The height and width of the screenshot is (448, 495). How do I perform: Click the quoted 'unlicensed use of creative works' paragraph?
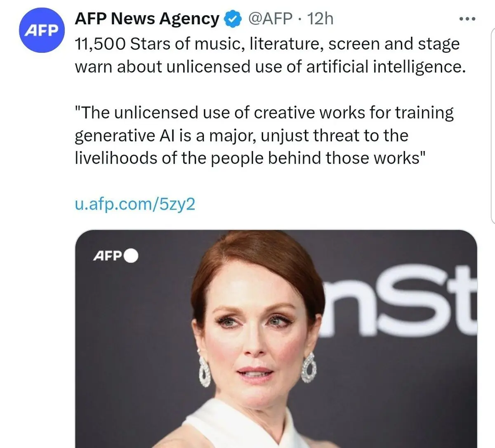(x=264, y=135)
